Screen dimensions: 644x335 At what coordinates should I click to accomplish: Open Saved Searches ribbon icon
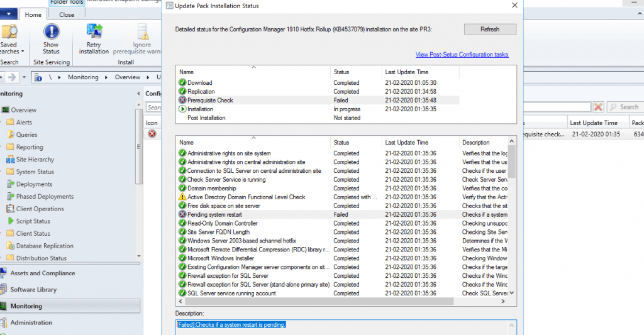click(x=9, y=31)
